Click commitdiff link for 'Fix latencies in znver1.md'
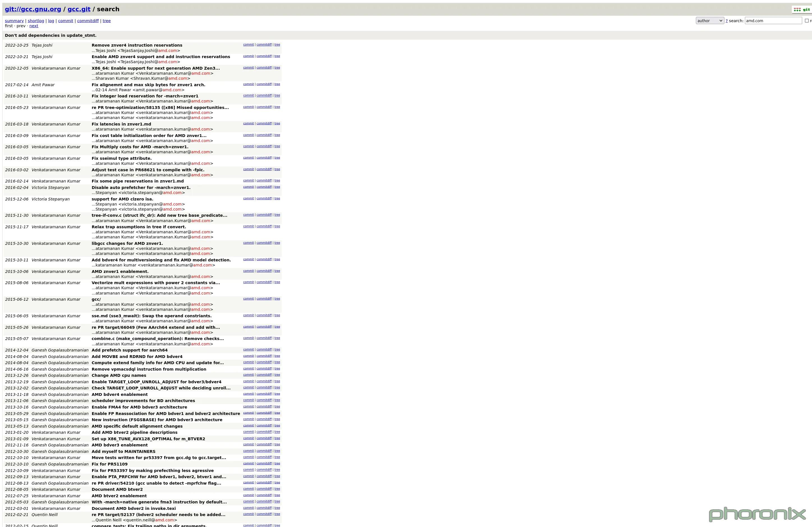812x527 pixels. pos(264,124)
